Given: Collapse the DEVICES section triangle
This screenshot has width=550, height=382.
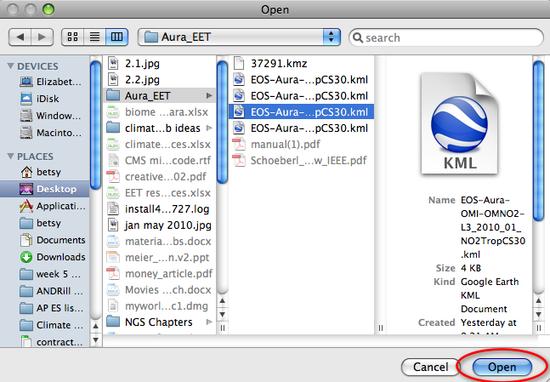Looking at the screenshot, I should (11, 66).
